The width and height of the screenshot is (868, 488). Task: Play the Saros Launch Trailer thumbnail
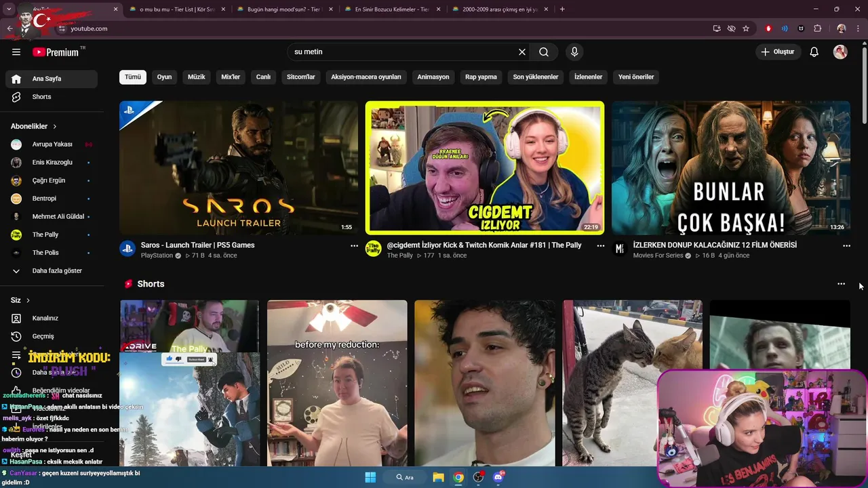pyautogui.click(x=239, y=168)
